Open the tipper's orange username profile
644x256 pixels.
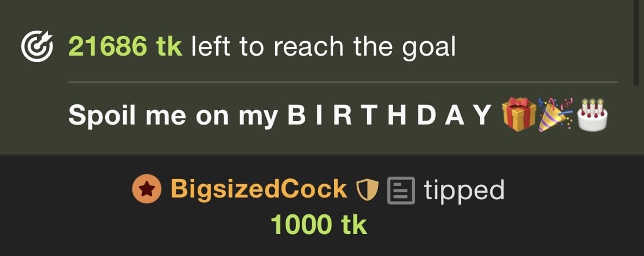click(x=259, y=189)
